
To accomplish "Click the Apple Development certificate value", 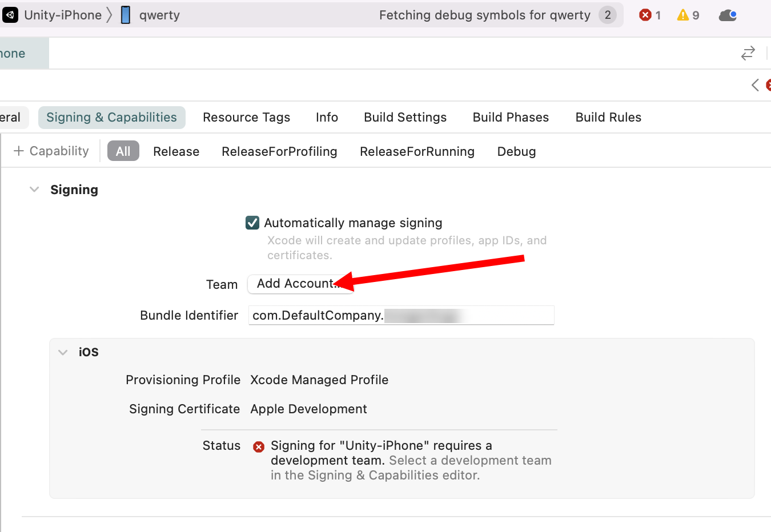I will click(308, 409).
